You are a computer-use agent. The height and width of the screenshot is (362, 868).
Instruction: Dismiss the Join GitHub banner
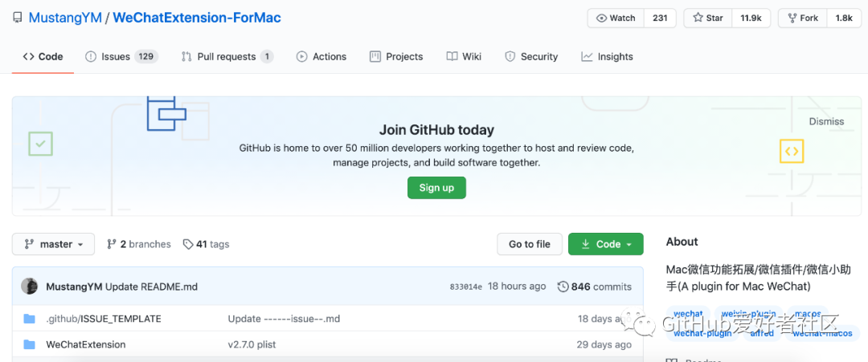(x=826, y=121)
